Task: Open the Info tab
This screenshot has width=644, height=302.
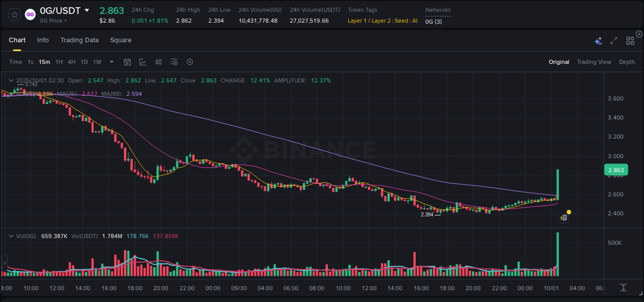Action: coord(43,40)
